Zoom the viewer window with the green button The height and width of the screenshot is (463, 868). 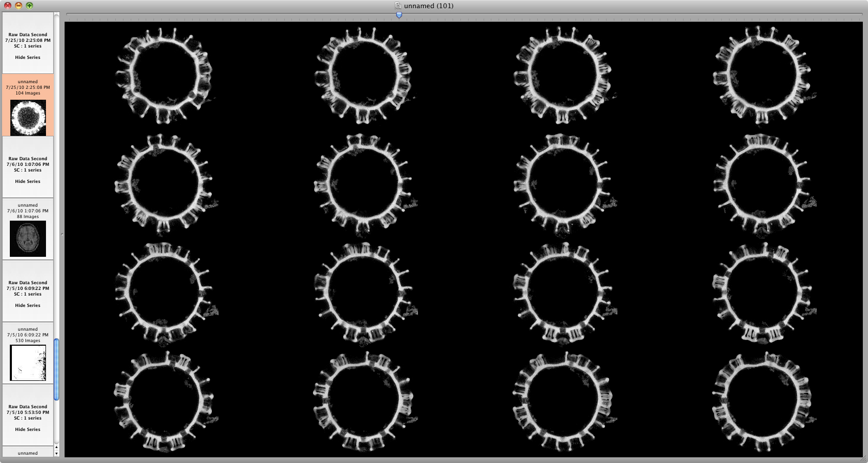click(x=29, y=6)
